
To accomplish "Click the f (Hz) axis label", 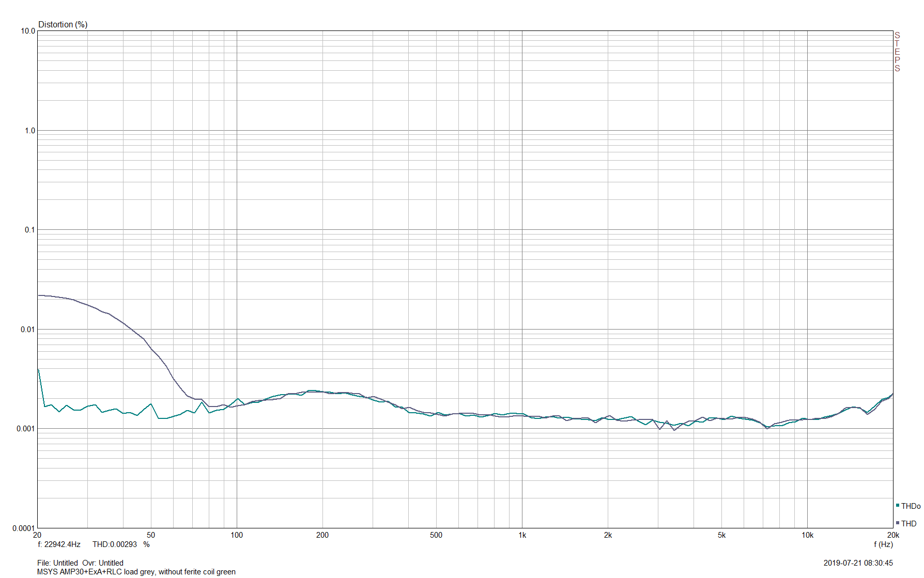I will pos(883,544).
